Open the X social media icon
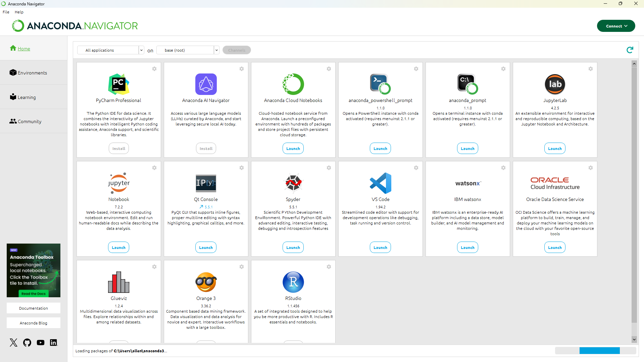The image size is (644, 362). 13,343
